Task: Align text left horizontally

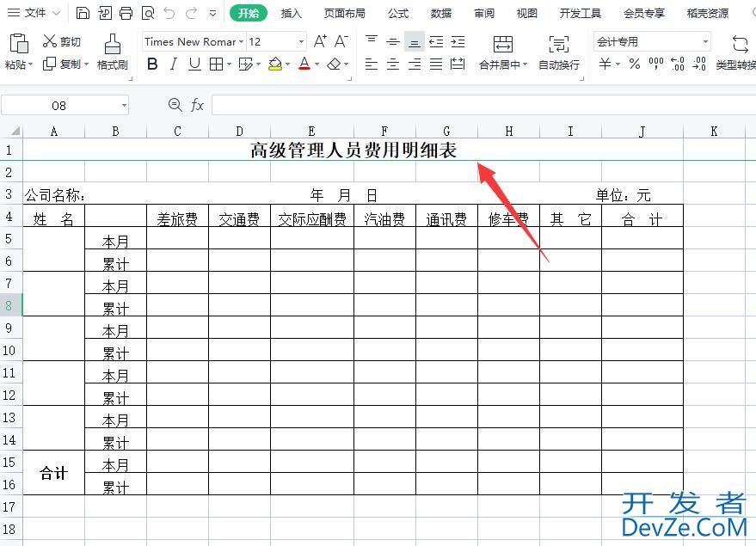Action: [x=372, y=64]
